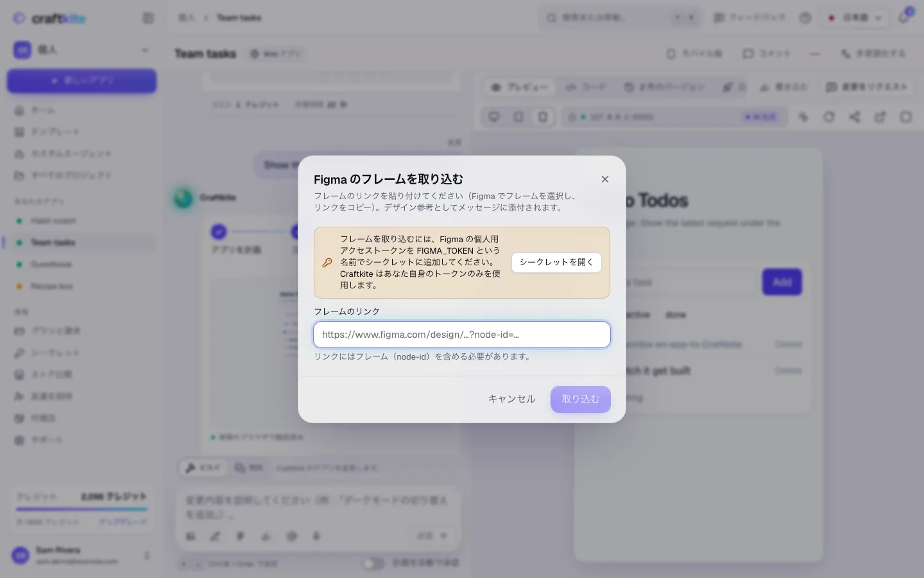Click the microphone icon in the chat composer

(316, 536)
